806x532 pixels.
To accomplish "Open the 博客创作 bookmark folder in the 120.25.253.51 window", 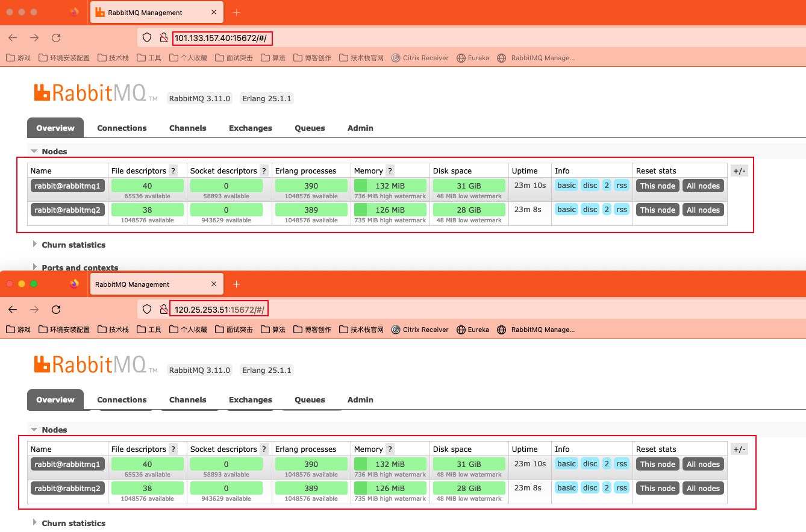I will 312,330.
